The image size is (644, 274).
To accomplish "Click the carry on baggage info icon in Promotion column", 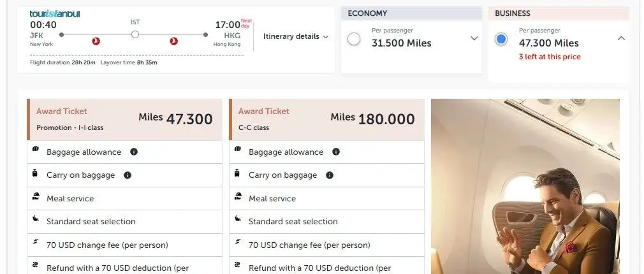I will pyautogui.click(x=127, y=175).
